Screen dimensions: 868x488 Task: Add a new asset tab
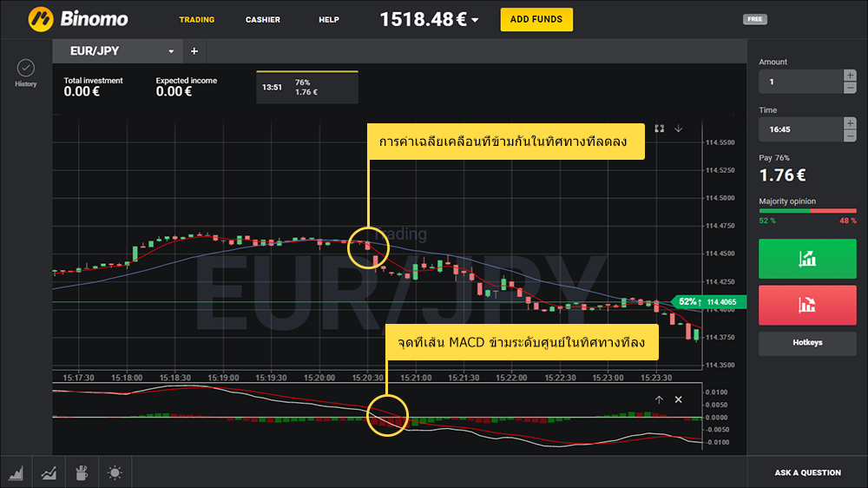click(194, 51)
